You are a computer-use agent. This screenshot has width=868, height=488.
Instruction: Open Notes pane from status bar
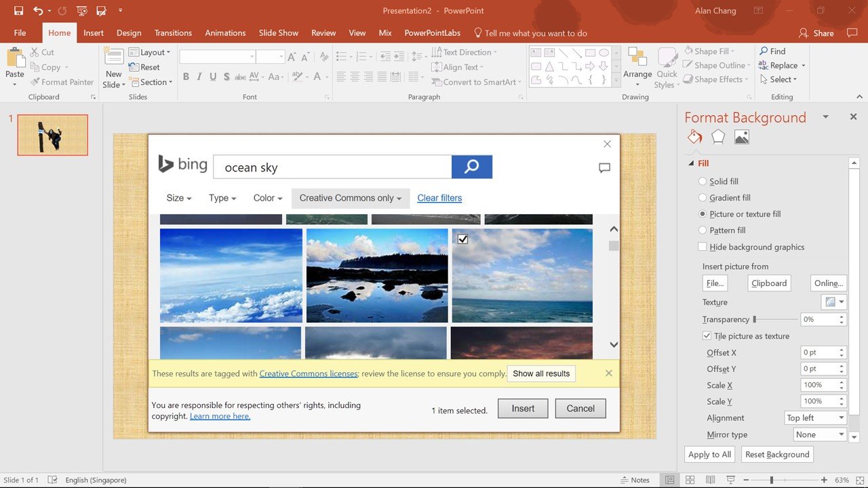tap(634, 480)
